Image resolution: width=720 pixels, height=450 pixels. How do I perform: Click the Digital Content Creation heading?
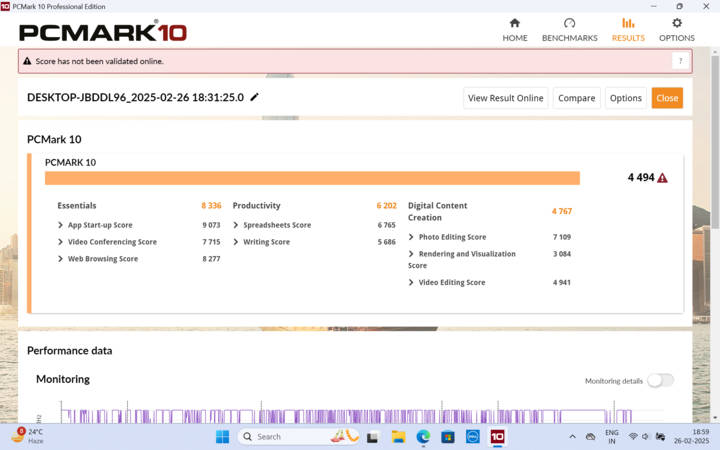click(x=438, y=211)
